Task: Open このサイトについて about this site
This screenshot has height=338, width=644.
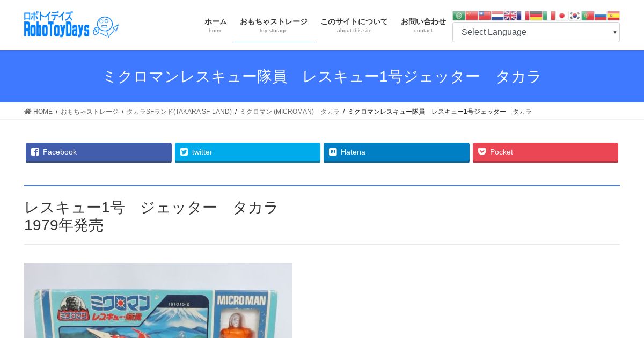Action: tap(354, 25)
